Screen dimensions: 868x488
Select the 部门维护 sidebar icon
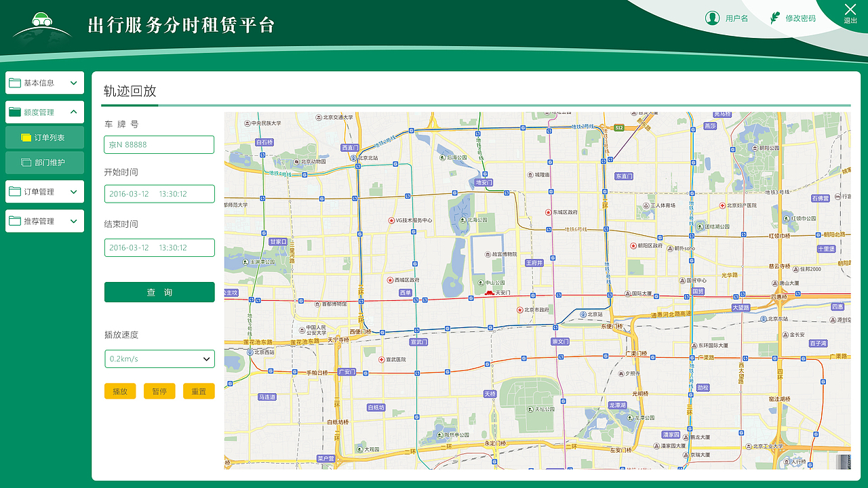27,163
